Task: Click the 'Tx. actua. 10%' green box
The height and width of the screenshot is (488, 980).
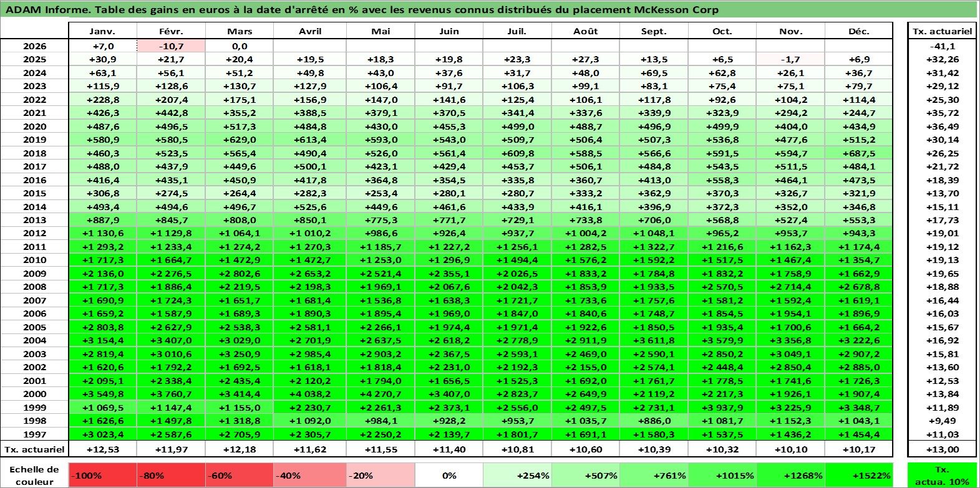Action: pos(942,475)
